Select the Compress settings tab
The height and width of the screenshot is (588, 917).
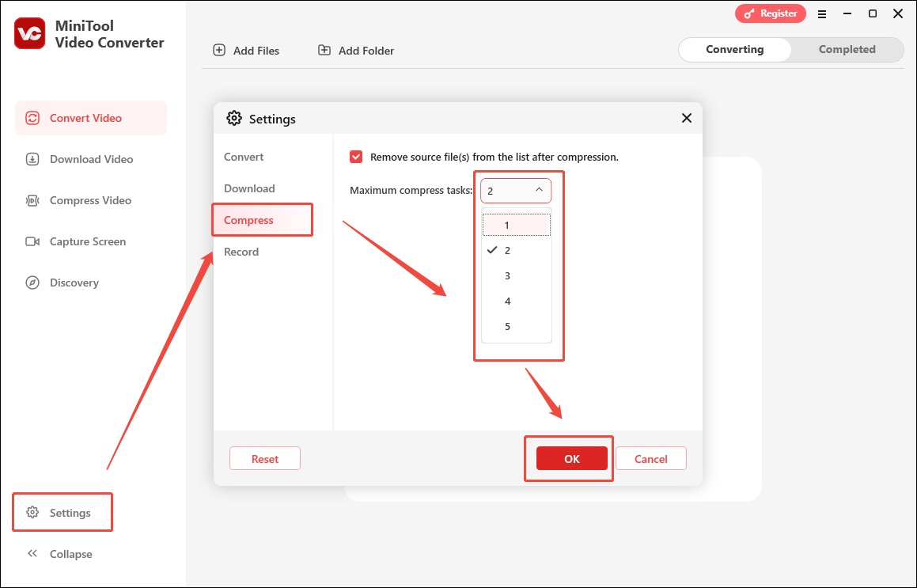click(263, 220)
